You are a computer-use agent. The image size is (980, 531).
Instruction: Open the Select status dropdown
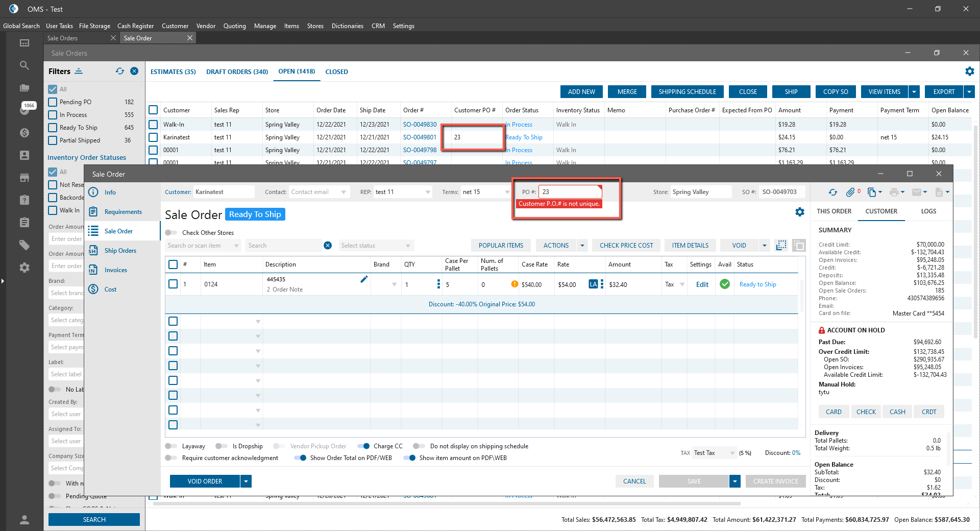(375, 246)
